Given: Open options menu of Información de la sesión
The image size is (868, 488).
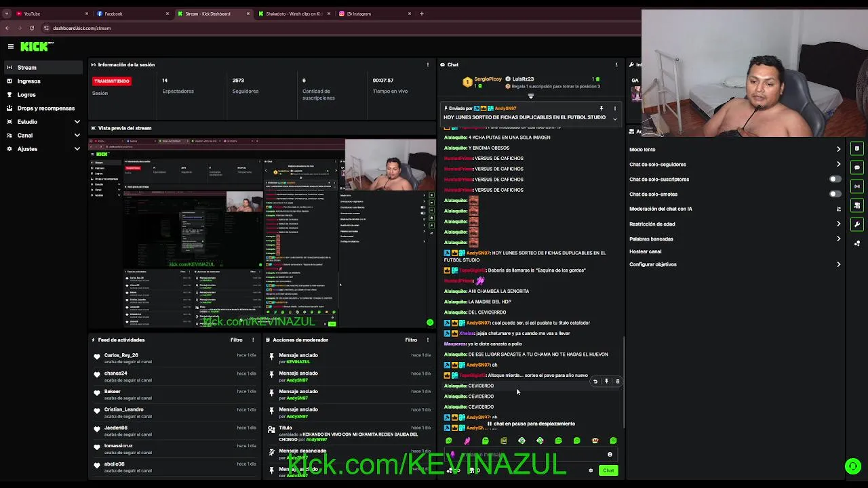Looking at the screenshot, I should [x=427, y=64].
